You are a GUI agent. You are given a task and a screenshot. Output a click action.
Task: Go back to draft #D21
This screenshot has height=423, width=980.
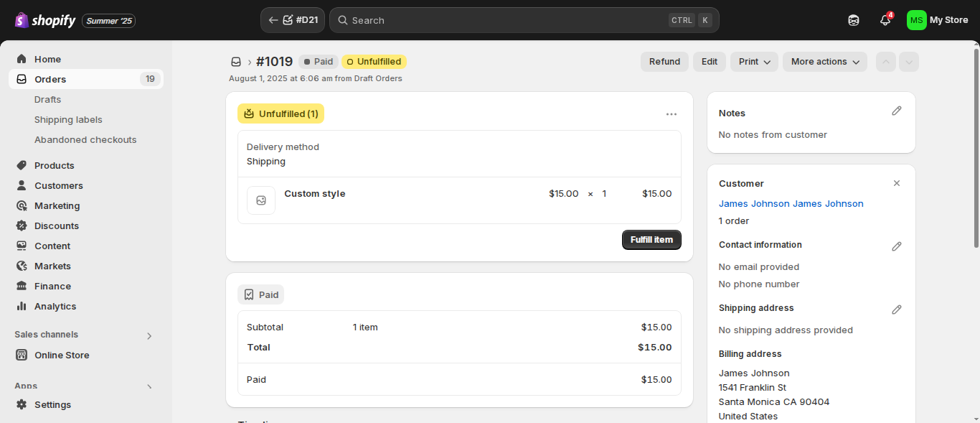[x=293, y=20]
